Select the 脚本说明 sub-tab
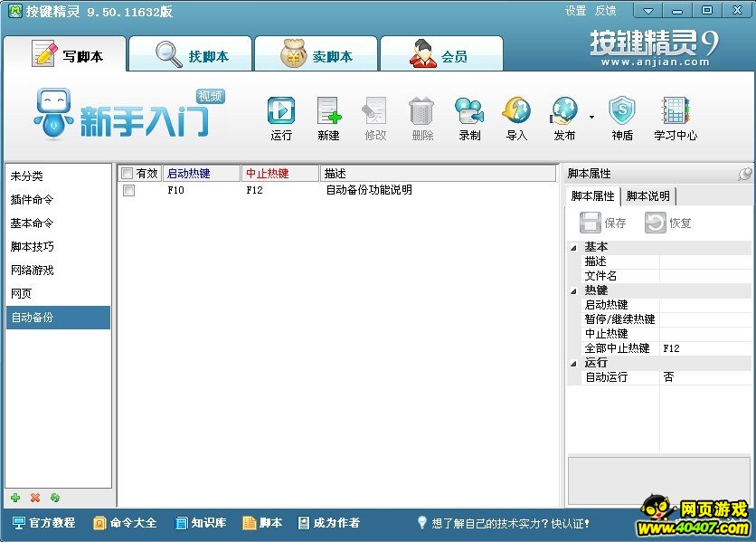The height and width of the screenshot is (542, 756). [648, 196]
